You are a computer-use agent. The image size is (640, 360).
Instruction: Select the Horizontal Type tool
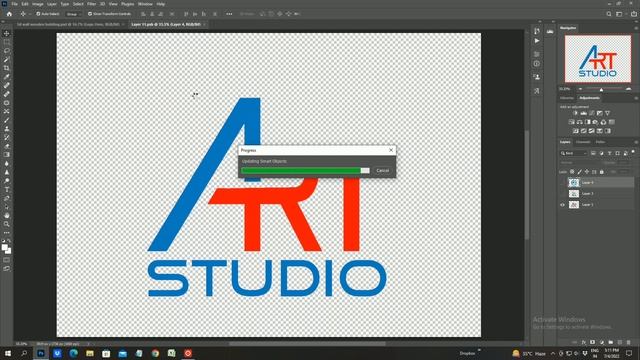7,189
